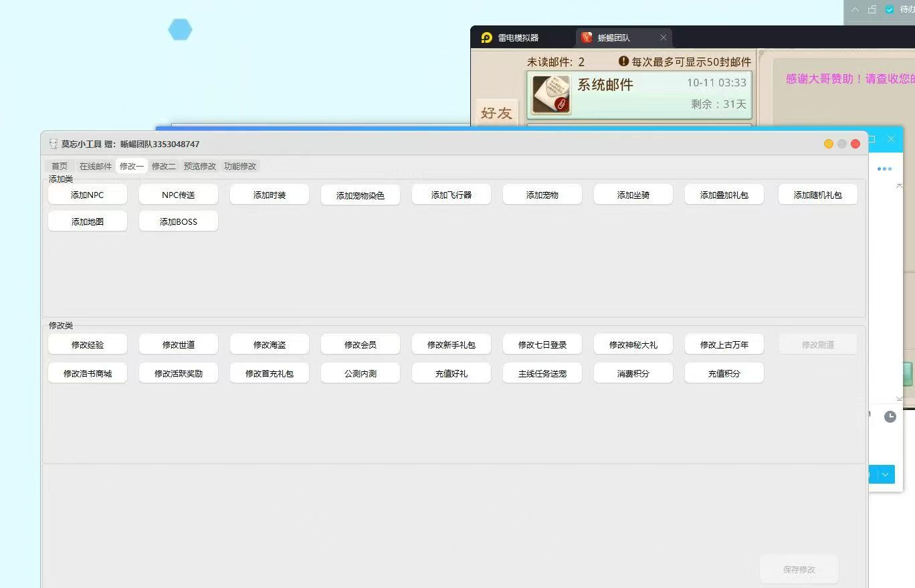Screen dimensions: 915x588
Task: Click the 添加BOSS button
Action: click(179, 221)
